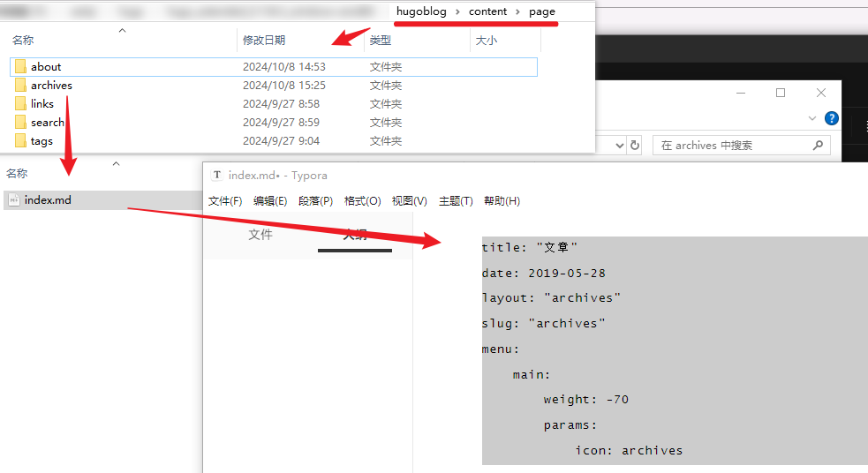The width and height of the screenshot is (868, 473).
Task: Click the archives folder icon
Action: point(20,86)
